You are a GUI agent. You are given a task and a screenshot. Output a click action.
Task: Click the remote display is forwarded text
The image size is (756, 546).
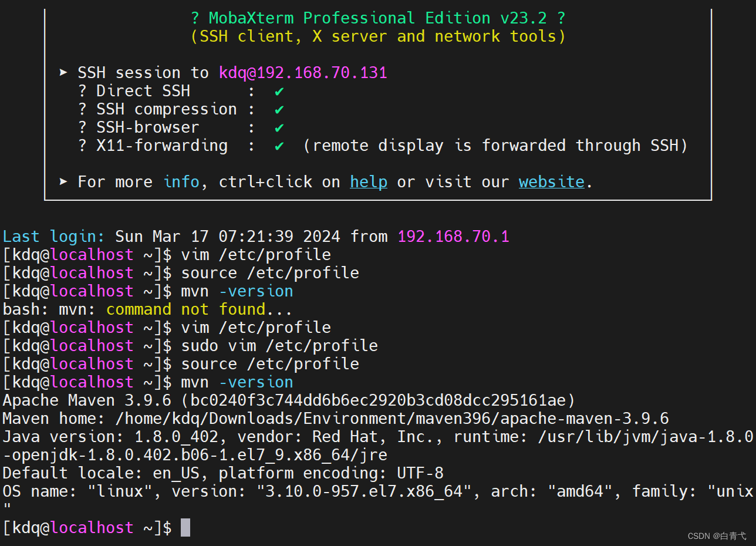pos(495,146)
